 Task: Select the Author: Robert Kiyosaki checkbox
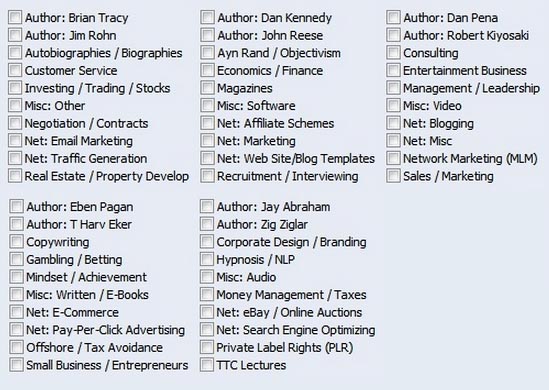(x=393, y=35)
